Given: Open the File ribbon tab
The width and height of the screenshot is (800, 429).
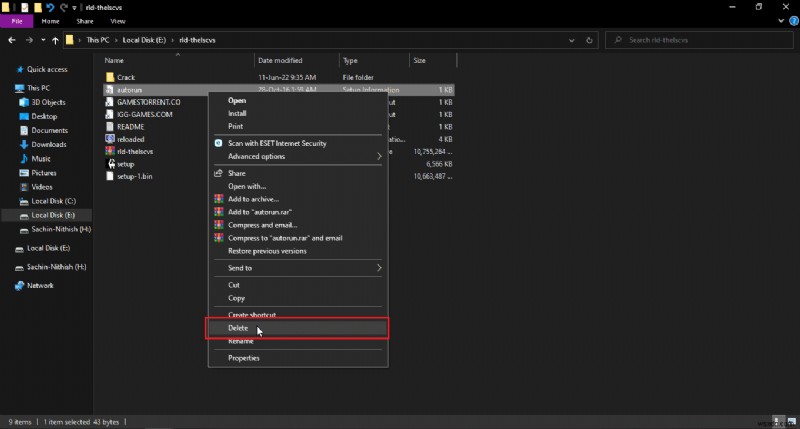Looking at the screenshot, I should [x=17, y=21].
